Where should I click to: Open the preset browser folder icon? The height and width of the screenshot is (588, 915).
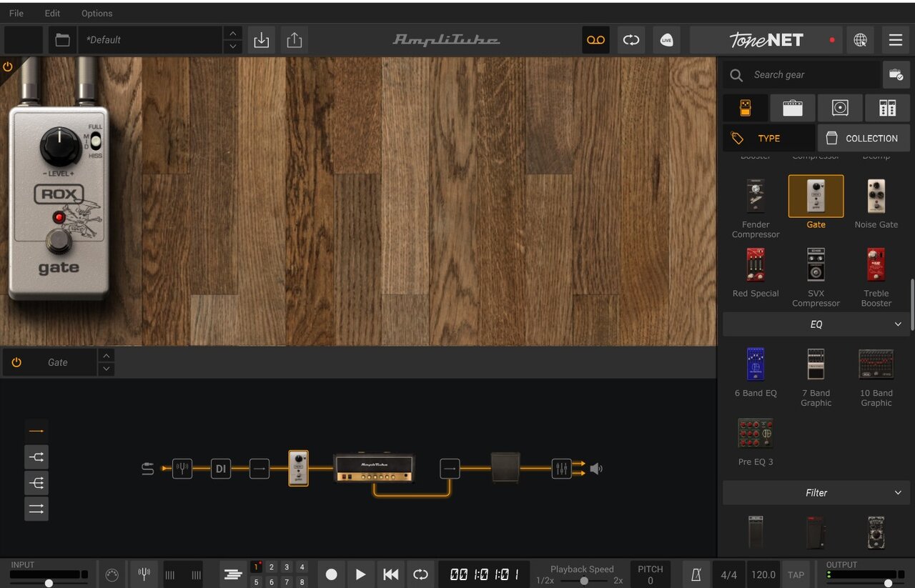coord(63,40)
